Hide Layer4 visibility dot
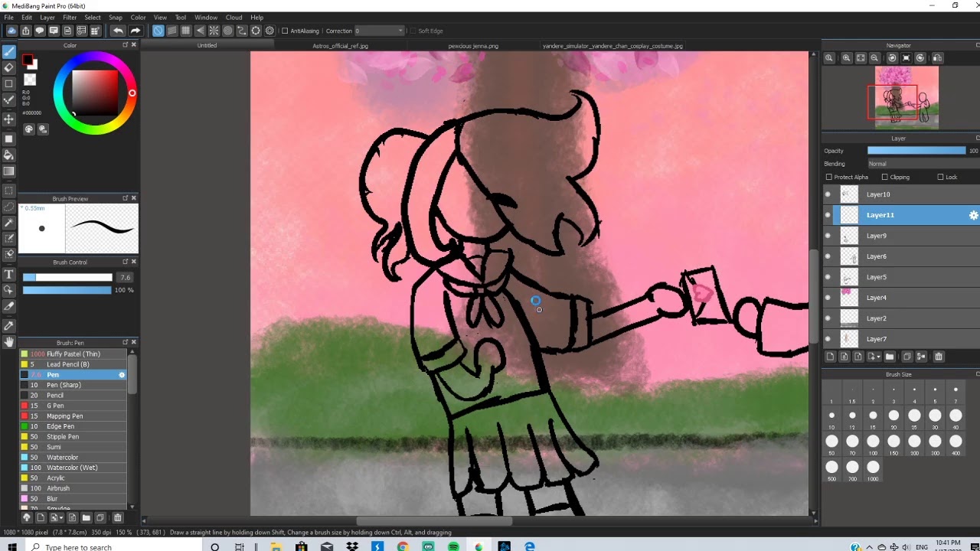This screenshot has height=551, width=980. click(828, 298)
